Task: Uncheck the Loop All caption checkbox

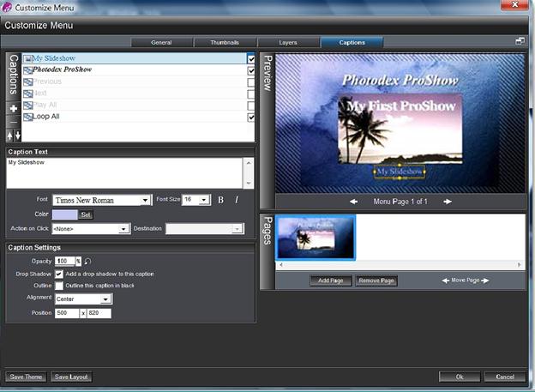Action: point(250,117)
